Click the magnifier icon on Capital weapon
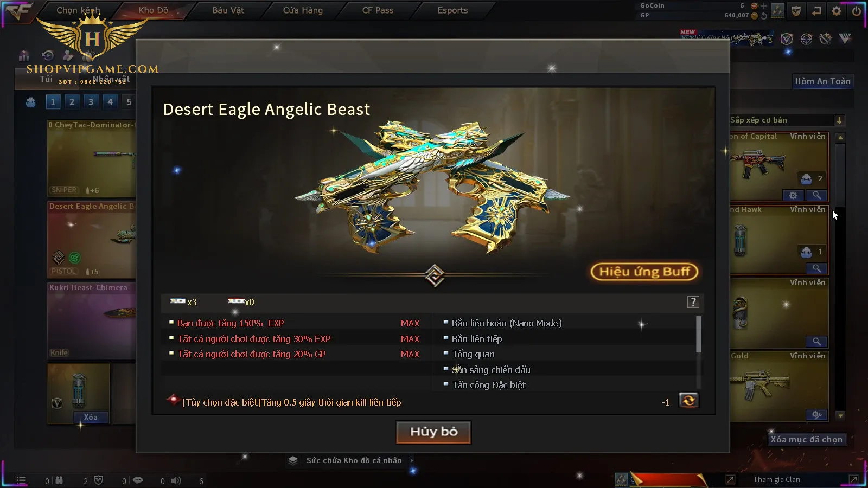Viewport: 868px width, 488px height. (816, 195)
